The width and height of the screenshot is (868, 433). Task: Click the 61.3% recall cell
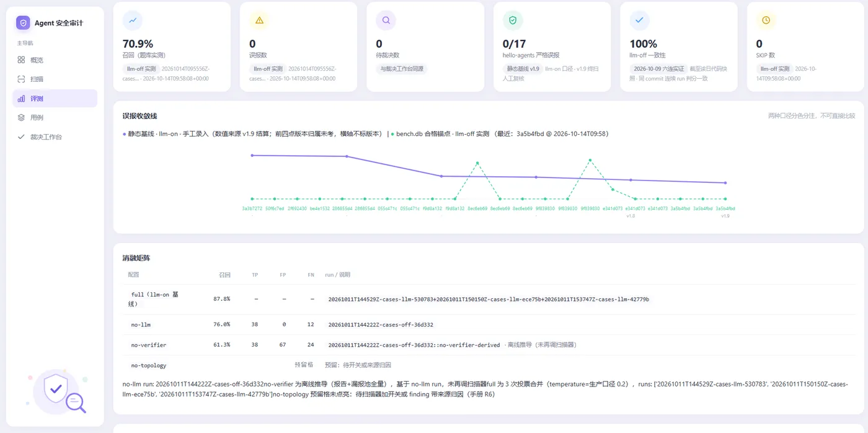(x=221, y=345)
